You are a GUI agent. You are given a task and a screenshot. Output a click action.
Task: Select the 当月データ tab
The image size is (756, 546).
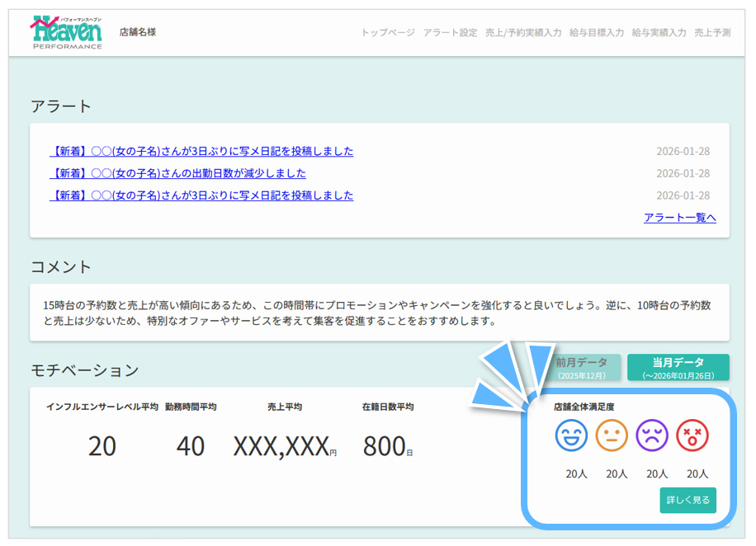pyautogui.click(x=678, y=367)
